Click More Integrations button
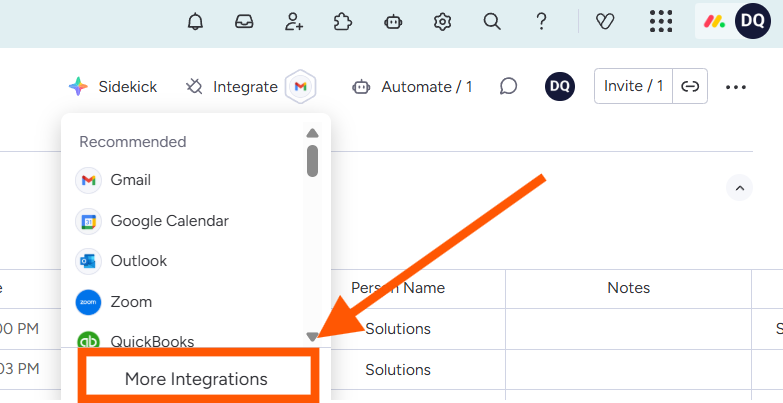The width and height of the screenshot is (783, 403). click(198, 377)
